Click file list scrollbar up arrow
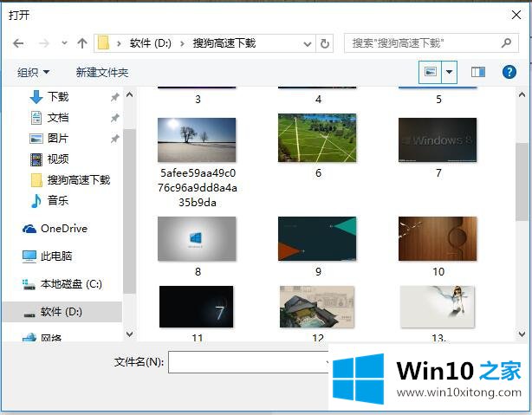 (x=522, y=95)
